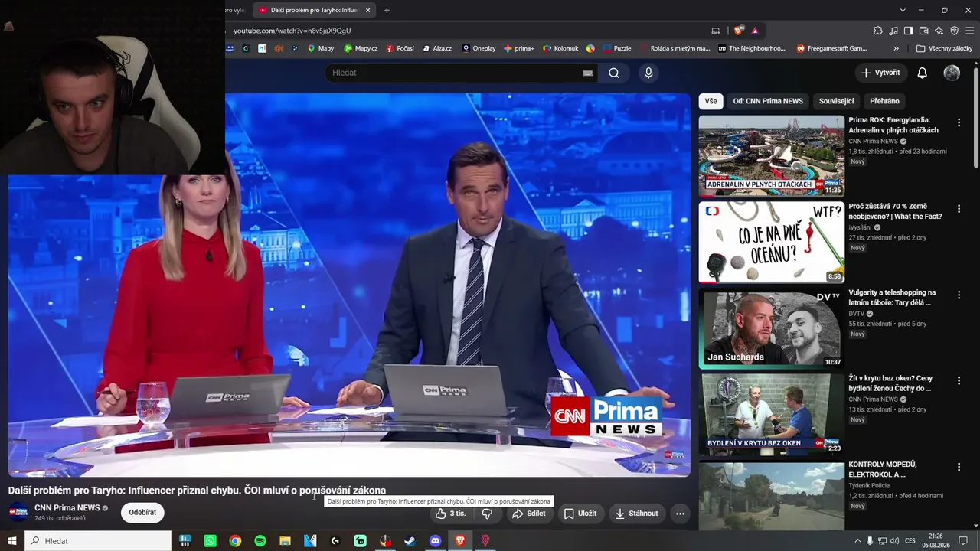The width and height of the screenshot is (980, 551).
Task: Open options for 'Vulgarity a teleshopping' video
Action: pos(959,295)
